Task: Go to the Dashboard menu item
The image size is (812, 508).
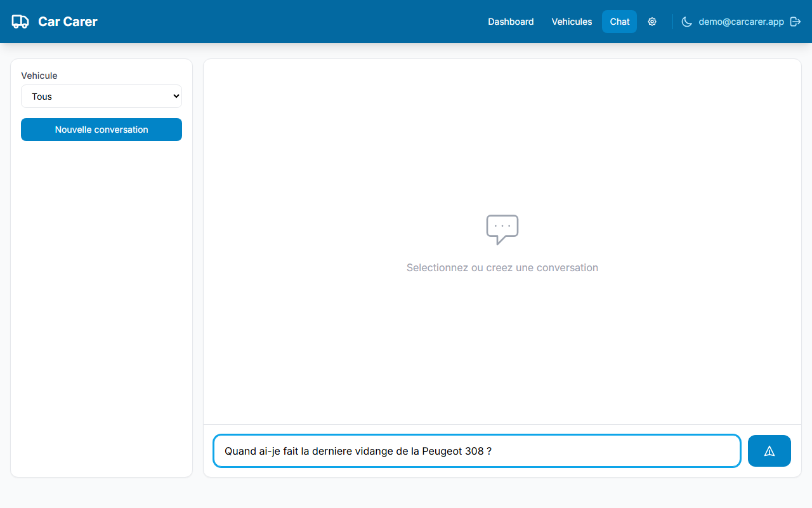Action: coord(511,21)
